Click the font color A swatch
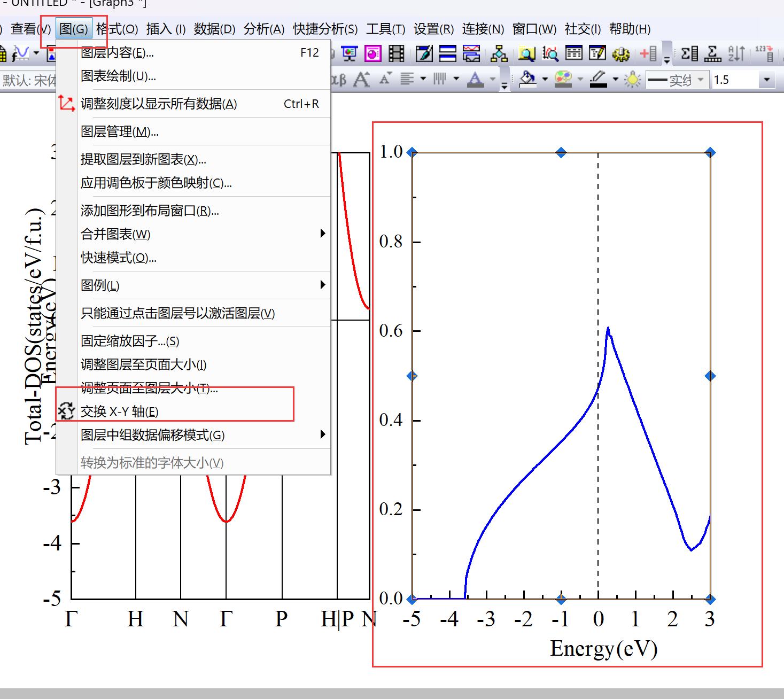Viewport: 784px width, 699px height. [476, 80]
